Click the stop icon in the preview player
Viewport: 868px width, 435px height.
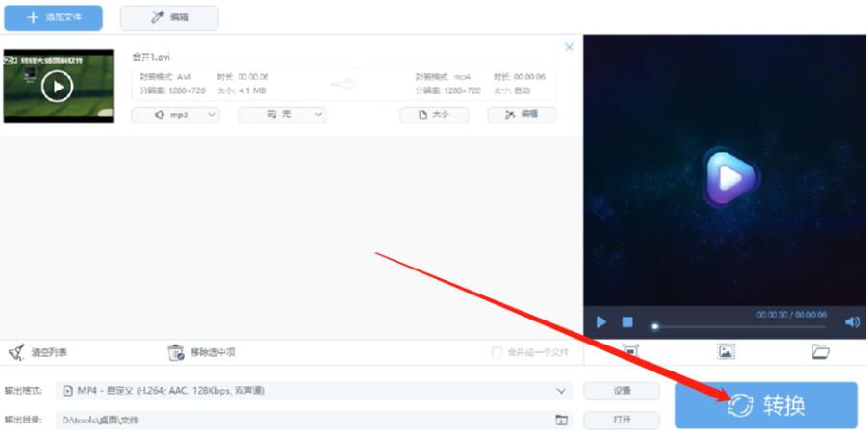627,322
